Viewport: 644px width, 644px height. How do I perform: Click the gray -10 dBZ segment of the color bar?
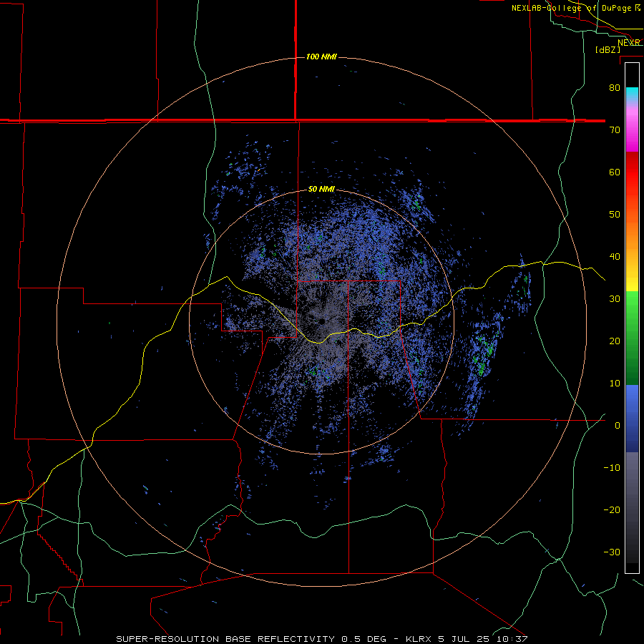pyautogui.click(x=632, y=468)
